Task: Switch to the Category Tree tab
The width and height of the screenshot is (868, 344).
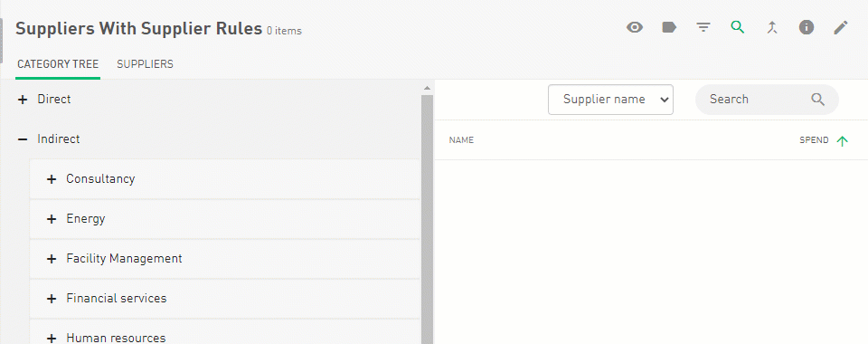Action: [x=58, y=64]
